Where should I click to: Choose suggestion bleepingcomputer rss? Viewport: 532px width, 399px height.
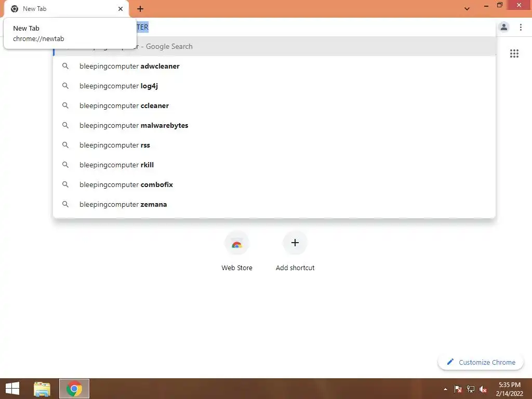pyautogui.click(x=274, y=145)
